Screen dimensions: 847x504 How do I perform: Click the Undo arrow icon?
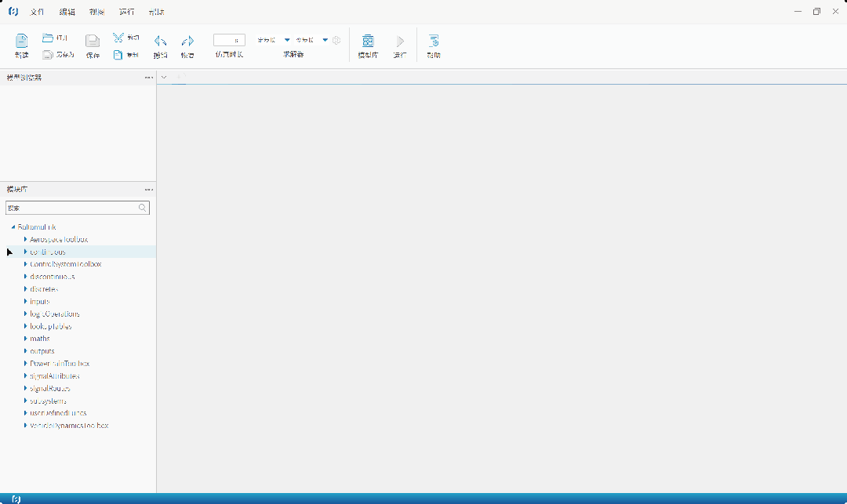[160, 42]
